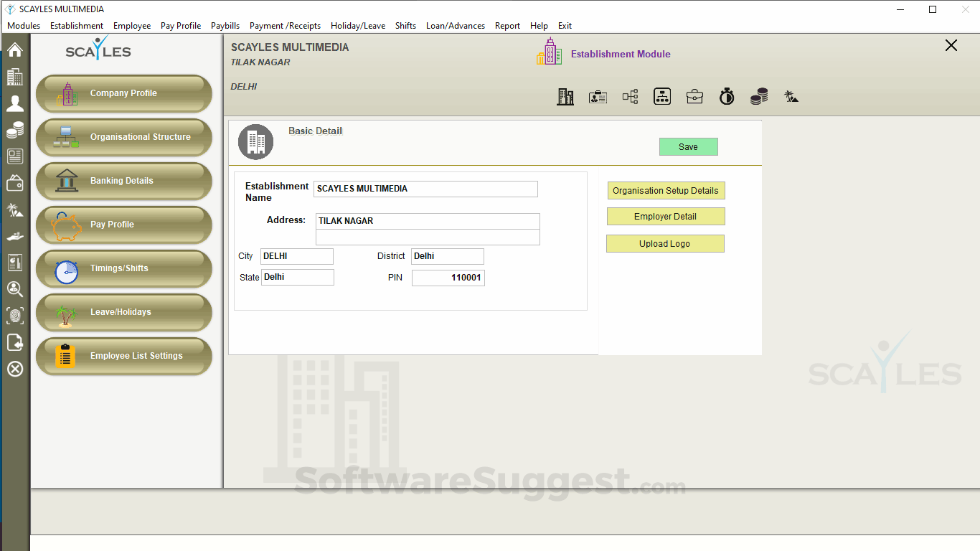Image resolution: width=980 pixels, height=551 pixels.
Task: Open the Payment /Receipts menu
Action: 285,26
